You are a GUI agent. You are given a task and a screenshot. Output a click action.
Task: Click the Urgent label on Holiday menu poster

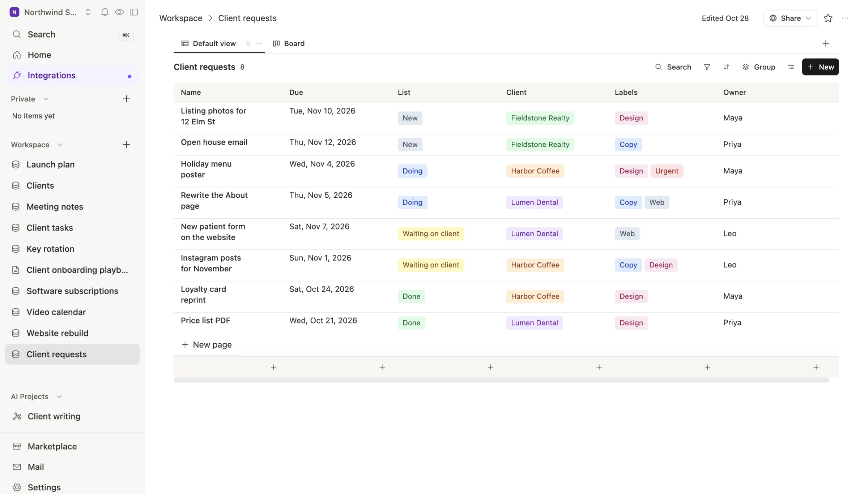(667, 171)
